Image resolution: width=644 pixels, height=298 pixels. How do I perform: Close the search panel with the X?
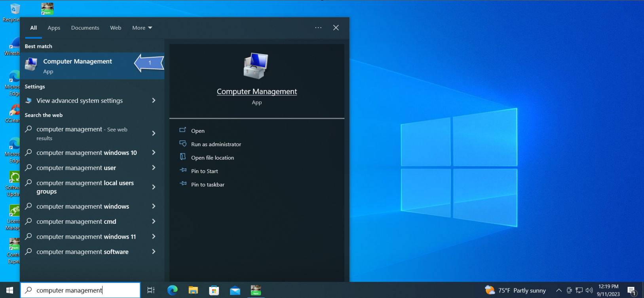click(336, 28)
